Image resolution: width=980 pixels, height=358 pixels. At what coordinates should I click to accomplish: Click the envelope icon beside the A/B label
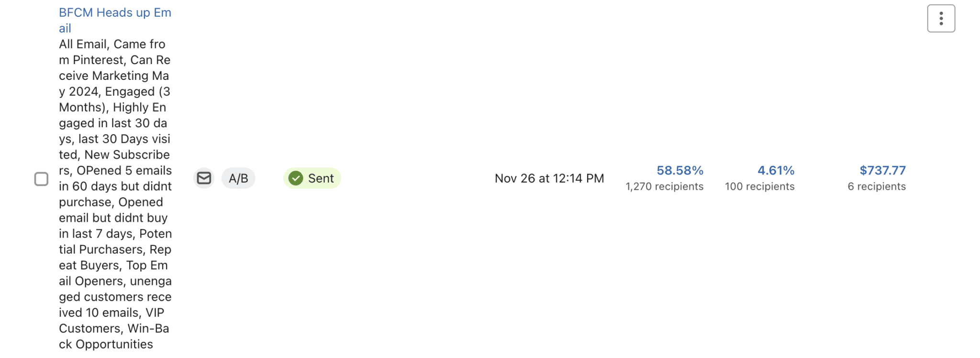[x=204, y=178]
